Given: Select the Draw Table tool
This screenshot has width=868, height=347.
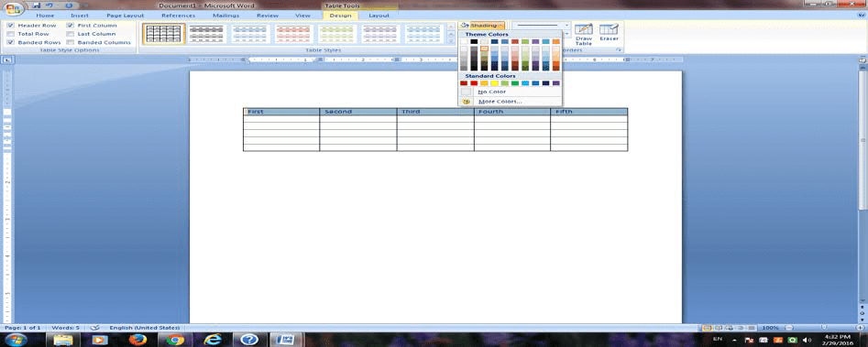Looking at the screenshot, I should tap(584, 34).
